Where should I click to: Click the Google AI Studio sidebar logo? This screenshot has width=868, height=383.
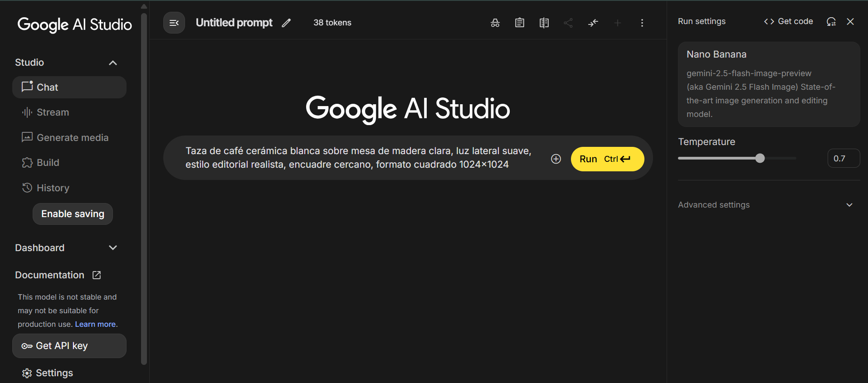point(75,24)
